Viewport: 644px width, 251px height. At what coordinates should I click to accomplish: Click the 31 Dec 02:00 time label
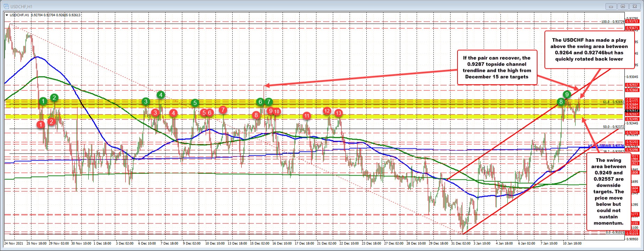click(461, 243)
